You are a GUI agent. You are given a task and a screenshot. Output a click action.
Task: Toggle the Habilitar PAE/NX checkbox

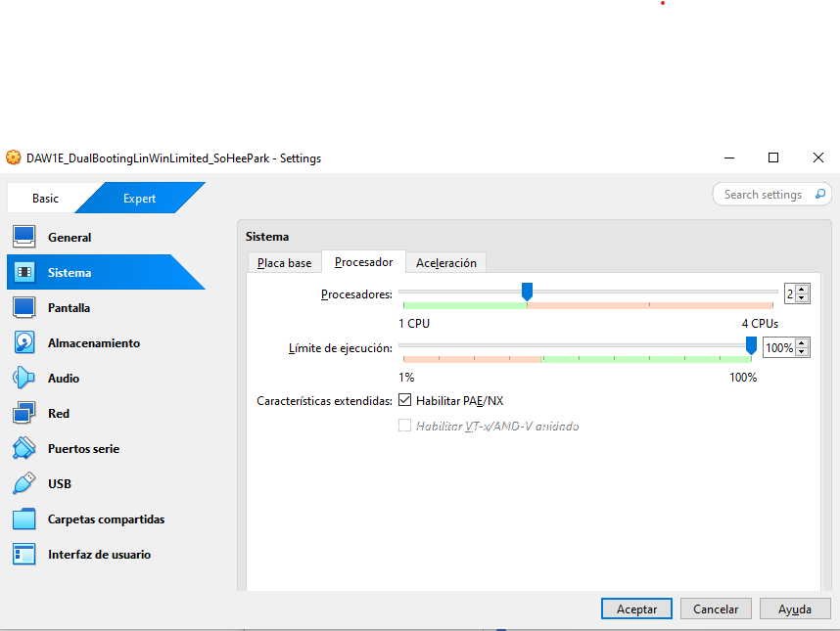pos(405,400)
